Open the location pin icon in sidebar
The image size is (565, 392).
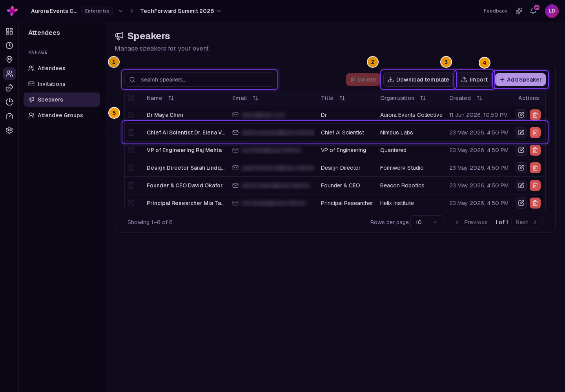[9, 60]
